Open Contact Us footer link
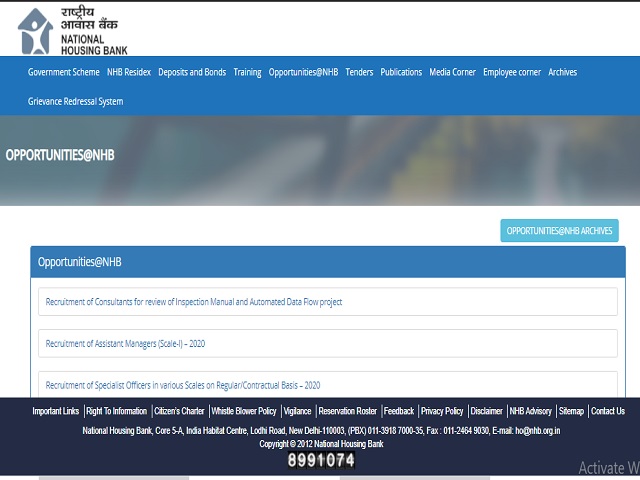The width and height of the screenshot is (640, 480). coord(608,411)
